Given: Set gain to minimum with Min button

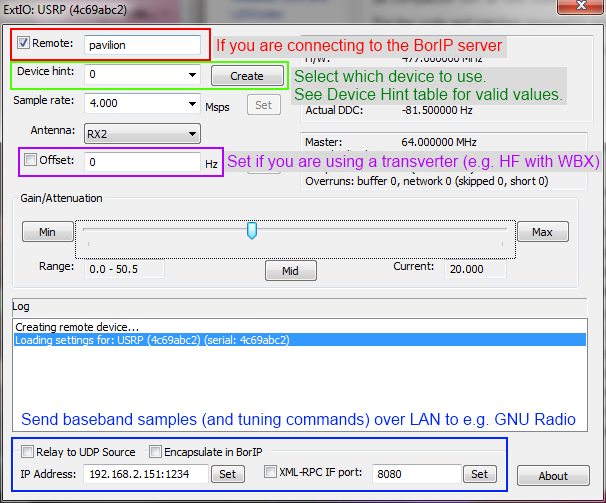Looking at the screenshot, I should pyautogui.click(x=47, y=232).
